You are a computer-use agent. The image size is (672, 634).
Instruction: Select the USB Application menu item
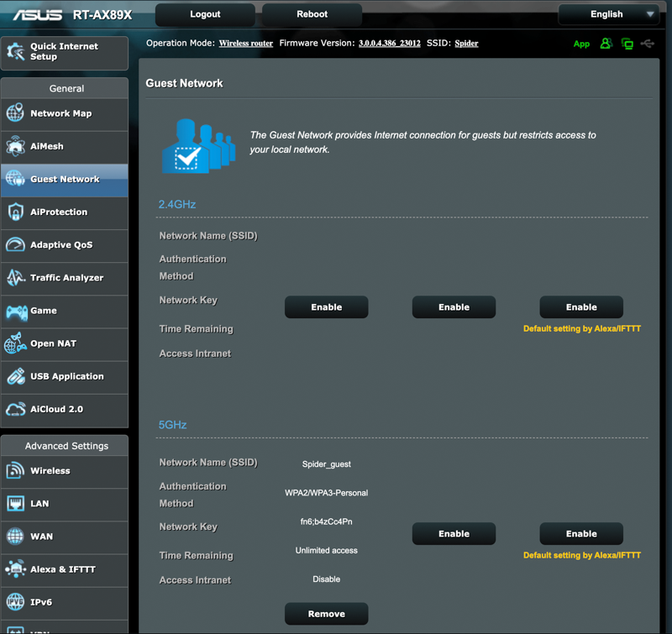click(x=65, y=376)
